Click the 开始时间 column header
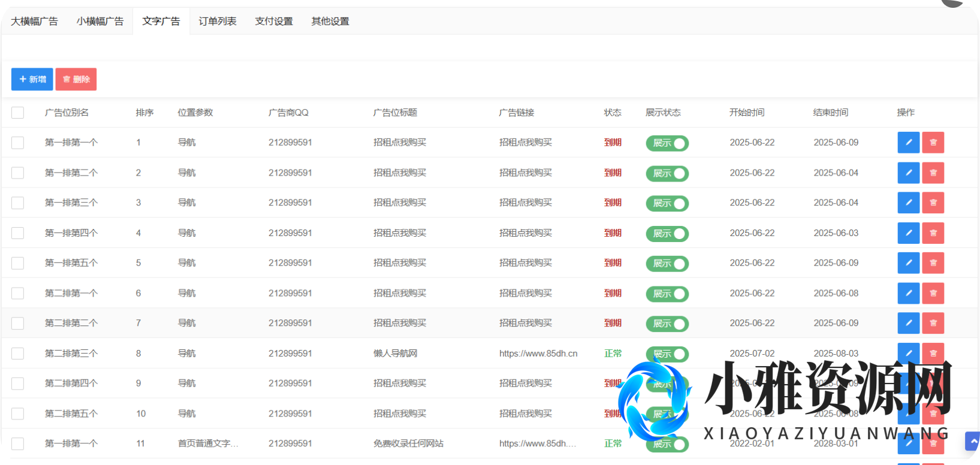This screenshot has width=980, height=465. pyautogui.click(x=747, y=113)
